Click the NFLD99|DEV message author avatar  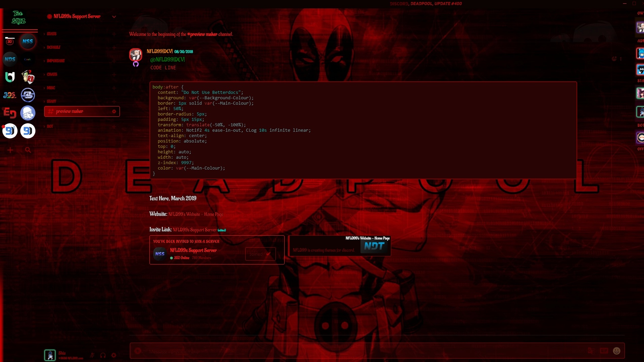136,55
